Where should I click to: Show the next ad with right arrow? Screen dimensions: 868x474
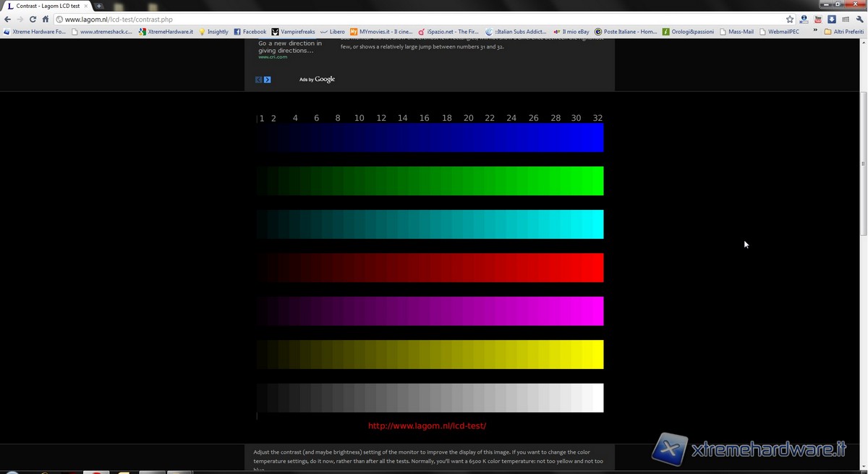[x=268, y=80]
